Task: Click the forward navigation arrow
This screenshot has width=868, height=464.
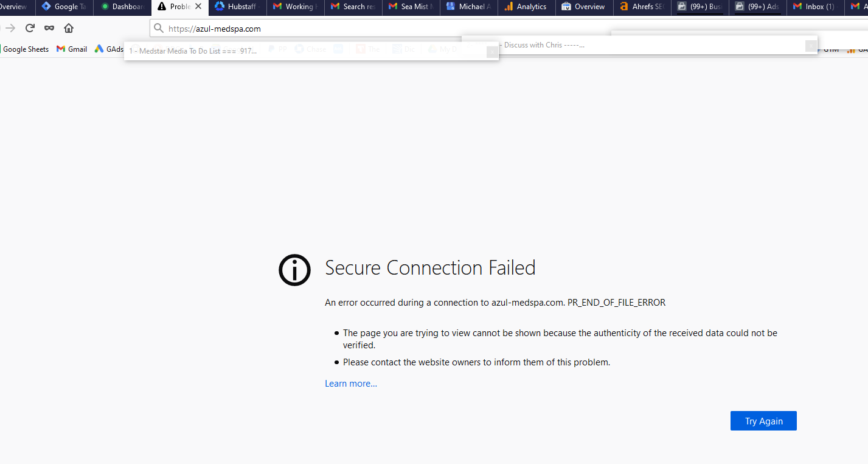Action: (10, 28)
